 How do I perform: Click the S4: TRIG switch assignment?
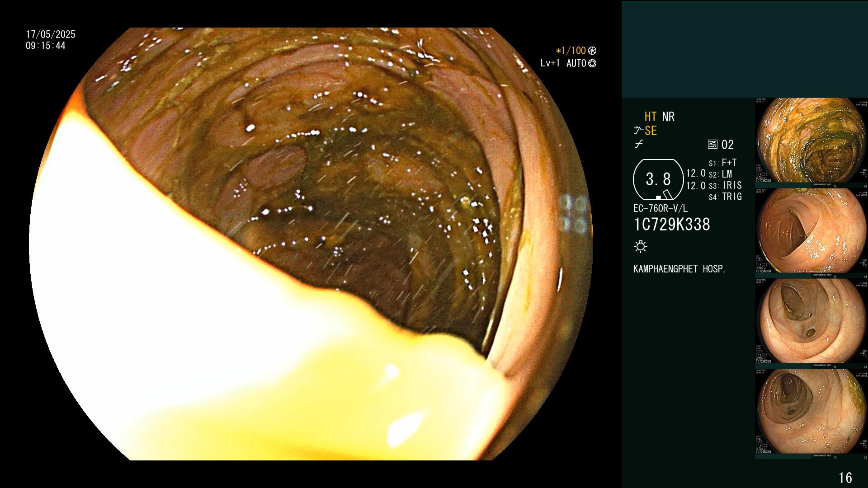pos(725,197)
